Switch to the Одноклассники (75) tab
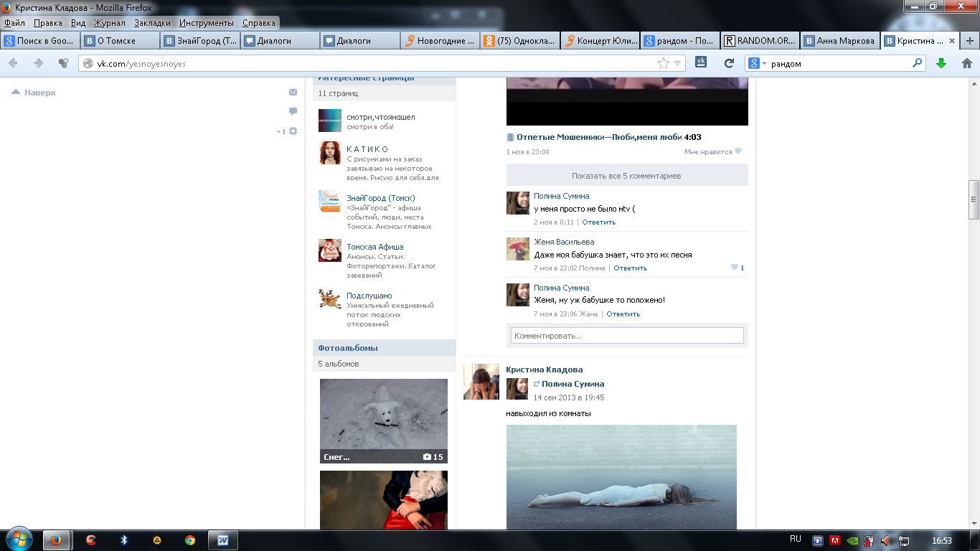The height and width of the screenshot is (551, 980). 519,41
